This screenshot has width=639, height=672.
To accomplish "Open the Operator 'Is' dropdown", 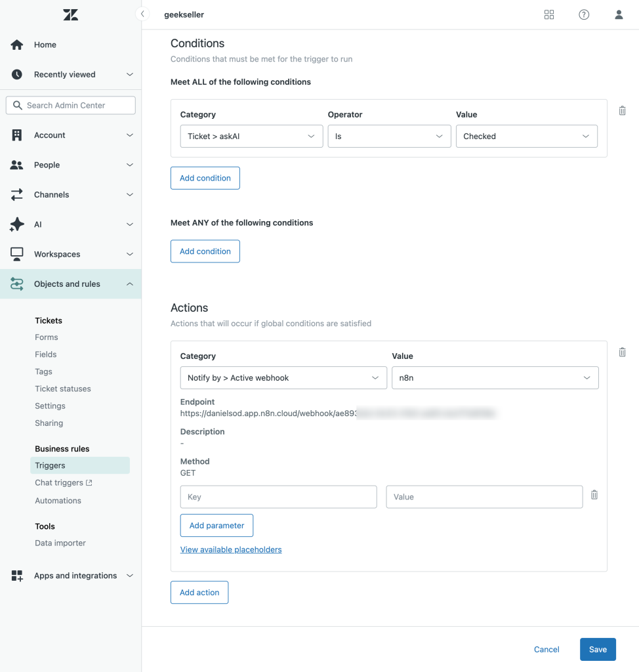I will tap(388, 136).
